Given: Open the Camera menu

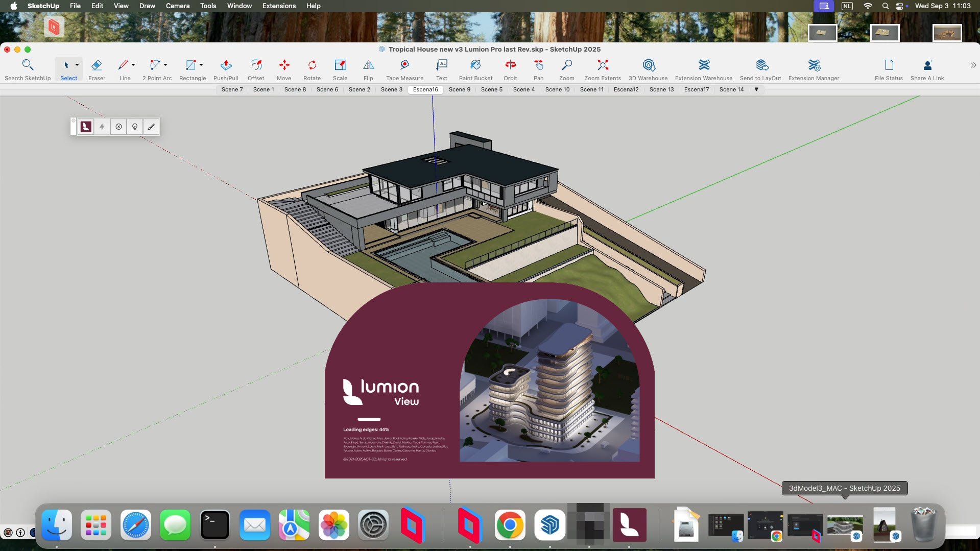Looking at the screenshot, I should (x=177, y=6).
